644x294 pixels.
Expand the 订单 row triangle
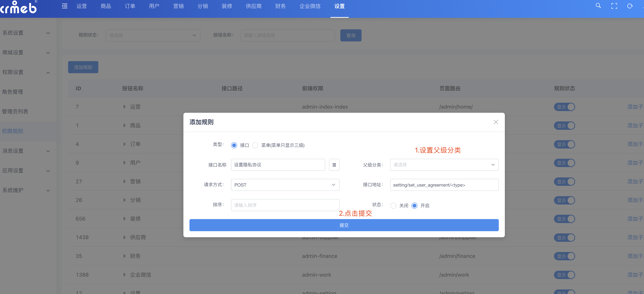click(124, 144)
